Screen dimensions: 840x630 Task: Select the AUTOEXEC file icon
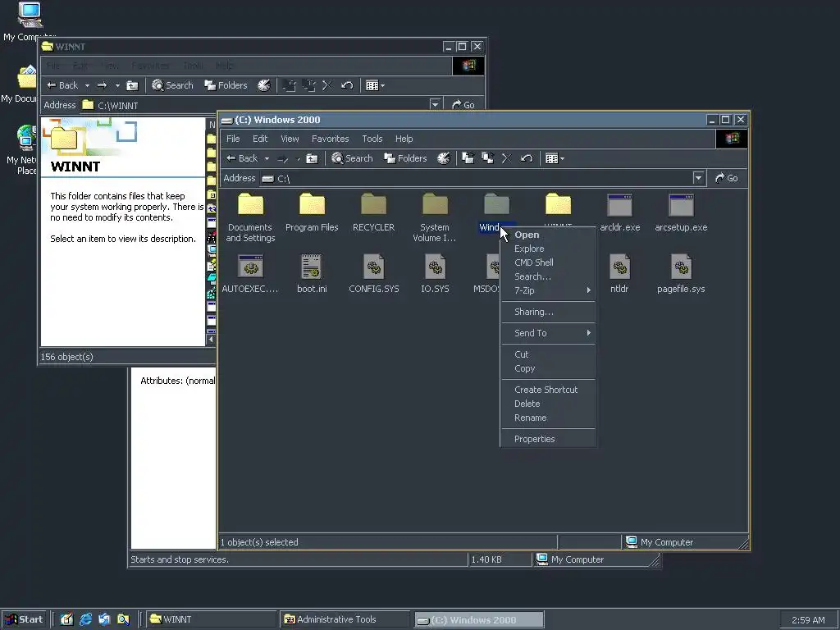(250, 267)
